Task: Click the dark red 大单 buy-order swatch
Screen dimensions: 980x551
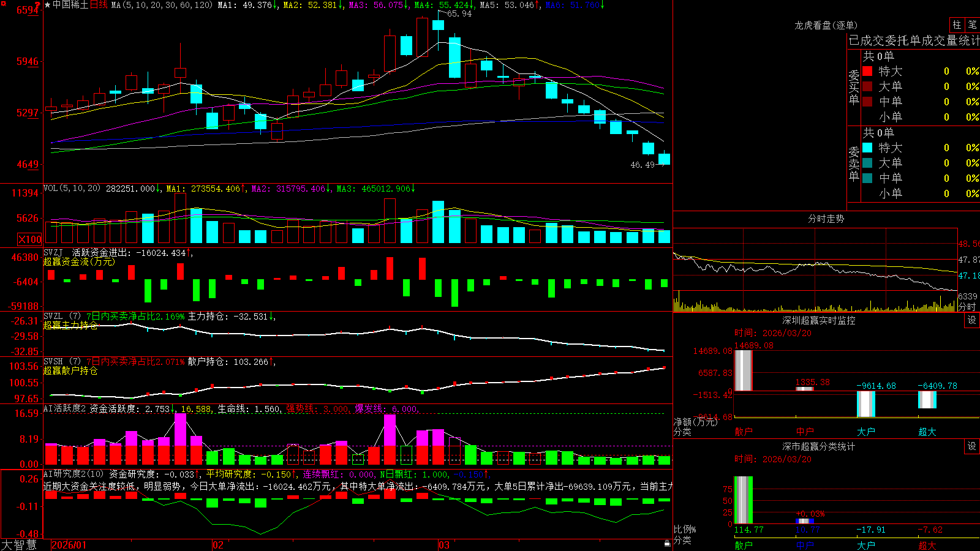Action: pos(867,86)
